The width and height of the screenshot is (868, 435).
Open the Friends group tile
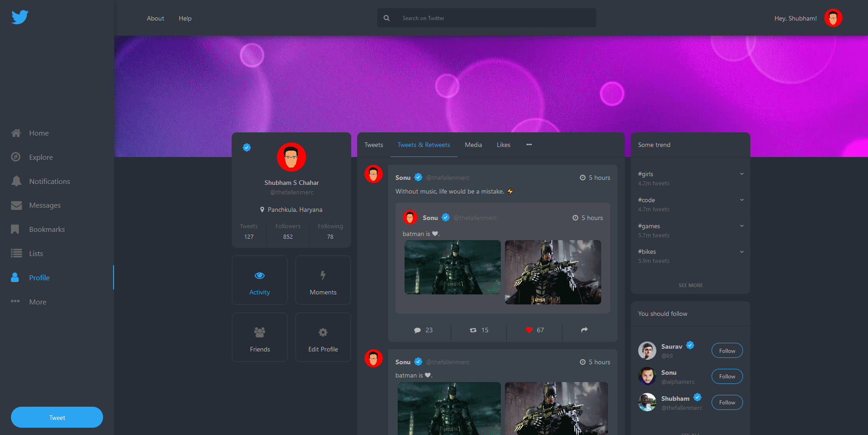[260, 337]
